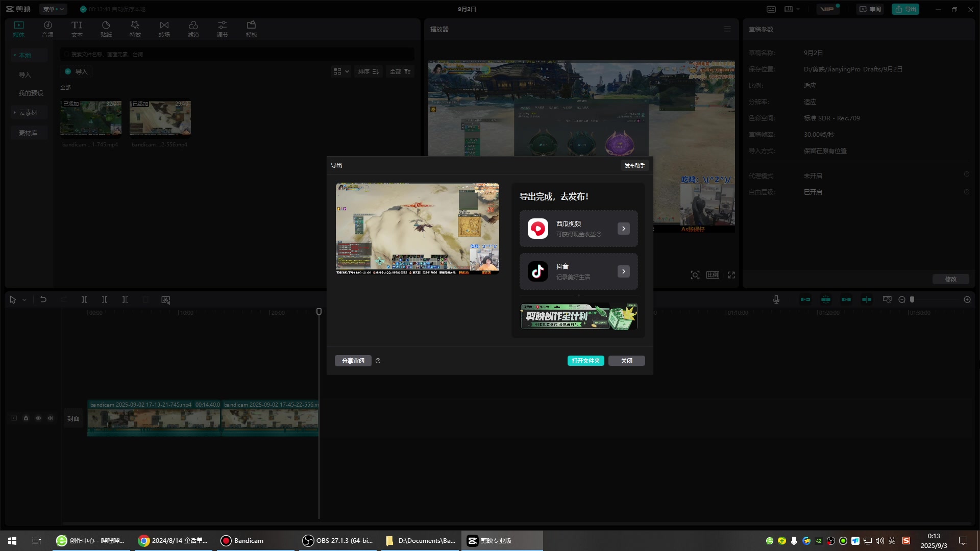Click the trim-left delete icon

click(105, 299)
